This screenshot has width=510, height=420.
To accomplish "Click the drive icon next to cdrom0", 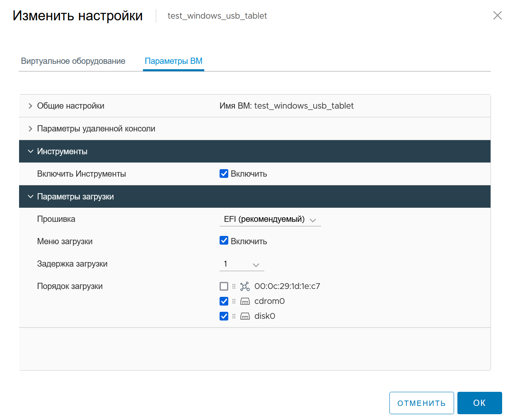I will pyautogui.click(x=245, y=301).
